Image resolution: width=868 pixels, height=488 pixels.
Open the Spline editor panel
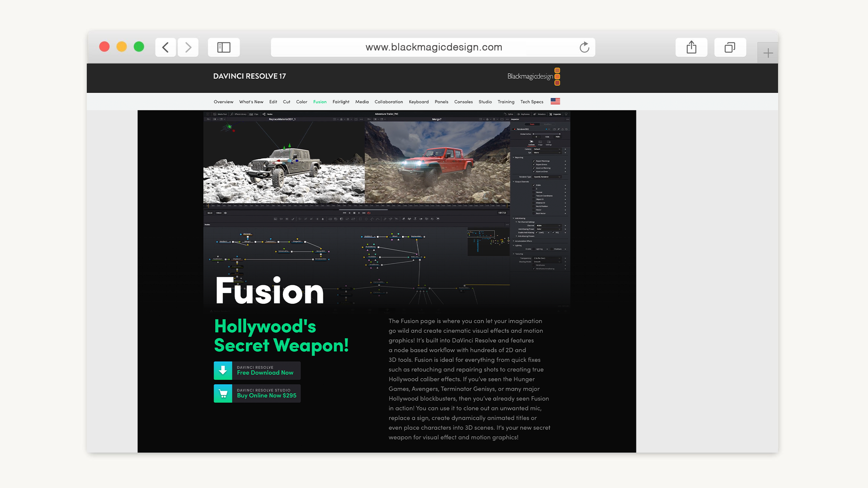coord(508,114)
